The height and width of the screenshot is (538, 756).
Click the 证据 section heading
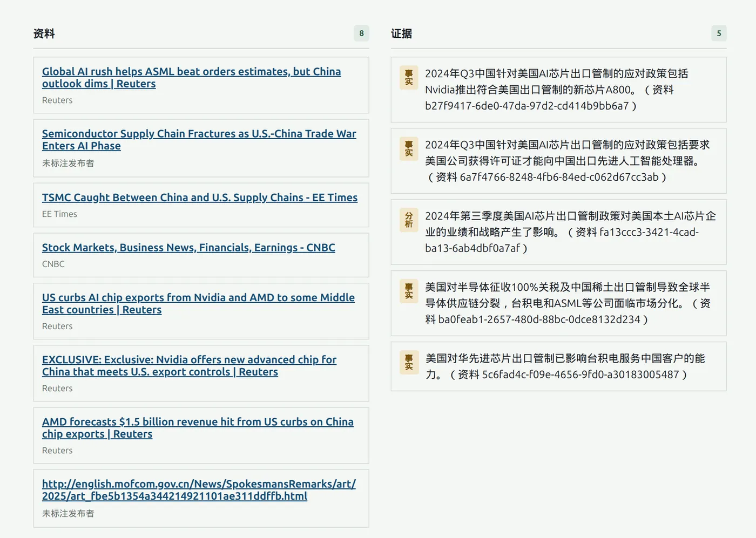[x=401, y=33]
